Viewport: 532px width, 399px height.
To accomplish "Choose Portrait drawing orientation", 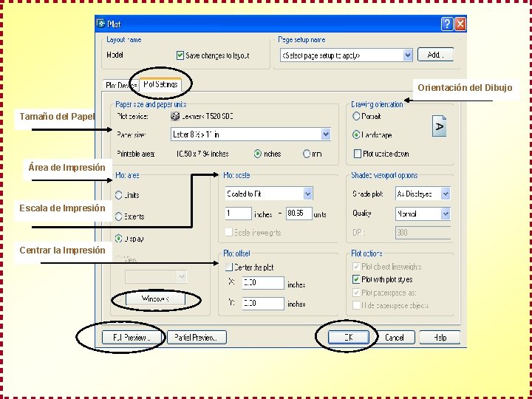I will [356, 117].
